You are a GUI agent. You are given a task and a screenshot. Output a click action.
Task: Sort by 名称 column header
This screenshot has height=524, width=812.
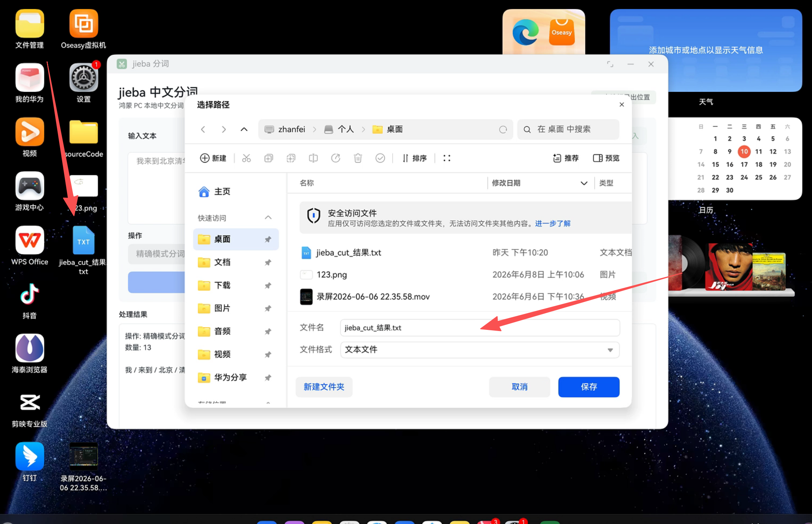pyautogui.click(x=307, y=183)
